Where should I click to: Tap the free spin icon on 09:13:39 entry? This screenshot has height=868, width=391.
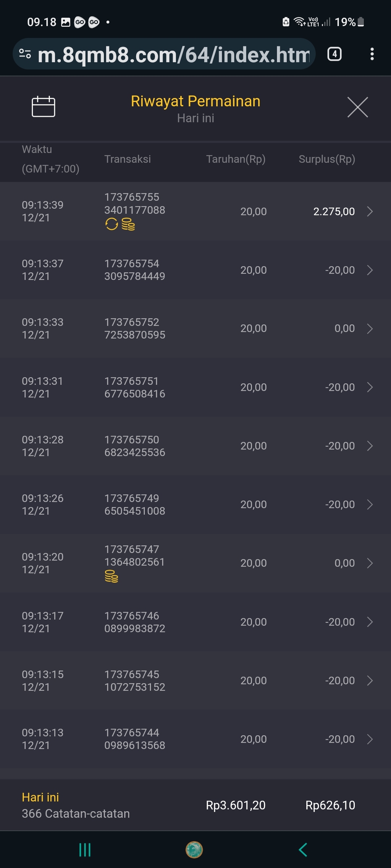[x=112, y=224]
